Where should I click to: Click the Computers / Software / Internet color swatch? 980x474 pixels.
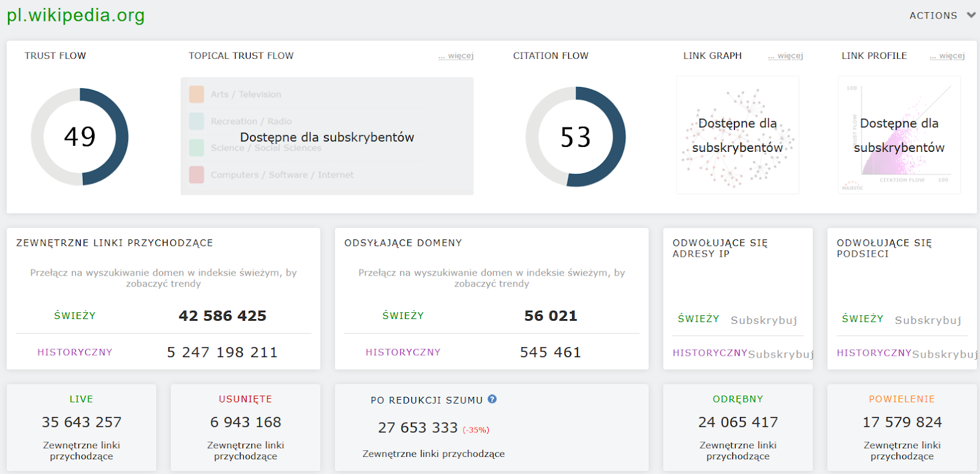197,175
